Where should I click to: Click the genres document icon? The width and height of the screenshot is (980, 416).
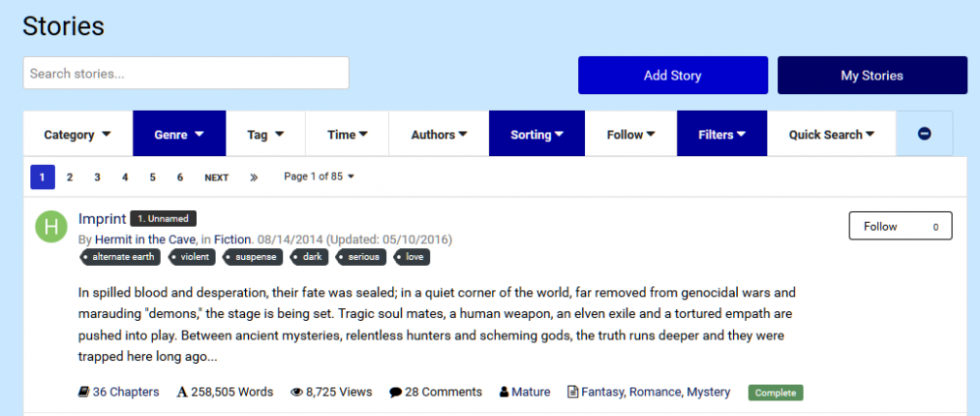tap(573, 392)
